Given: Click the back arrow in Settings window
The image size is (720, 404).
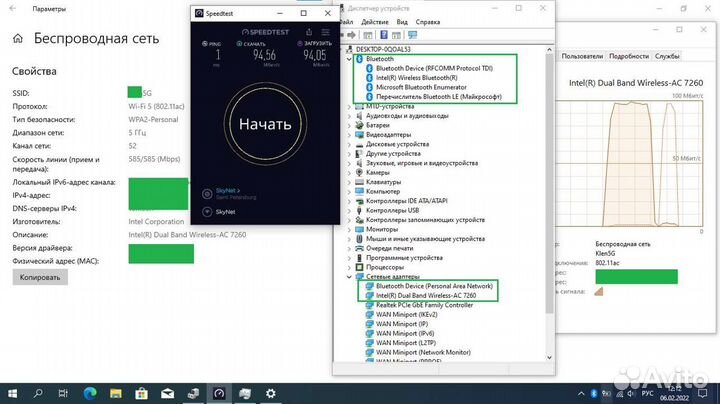Looking at the screenshot, I should tap(12, 8).
